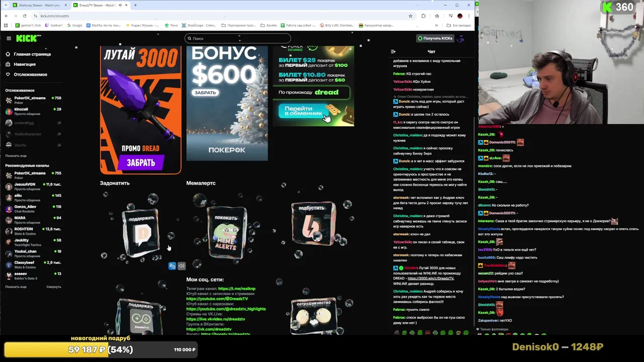Open the youtube.com/@DreadzTV link
Viewport: 644px width, 362px height.
point(217,299)
